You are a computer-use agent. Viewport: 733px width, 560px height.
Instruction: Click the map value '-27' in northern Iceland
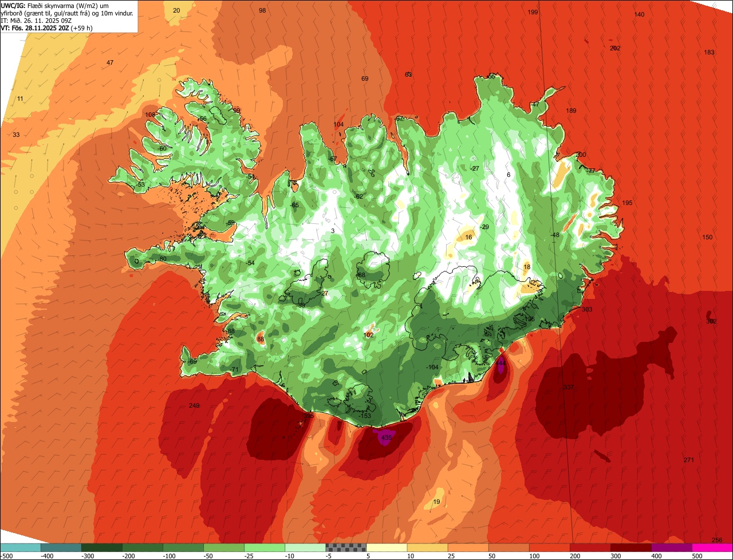(474, 168)
